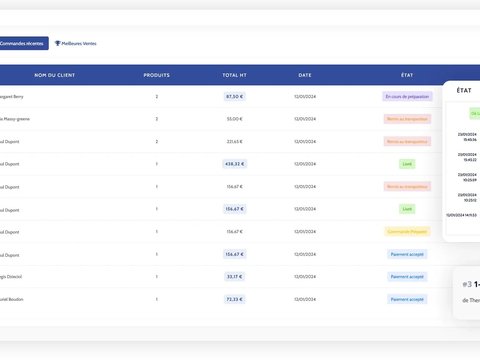Open the #3 card at bottom right
Image resolution: width=480 pixels, height=360 pixels.
point(467,293)
